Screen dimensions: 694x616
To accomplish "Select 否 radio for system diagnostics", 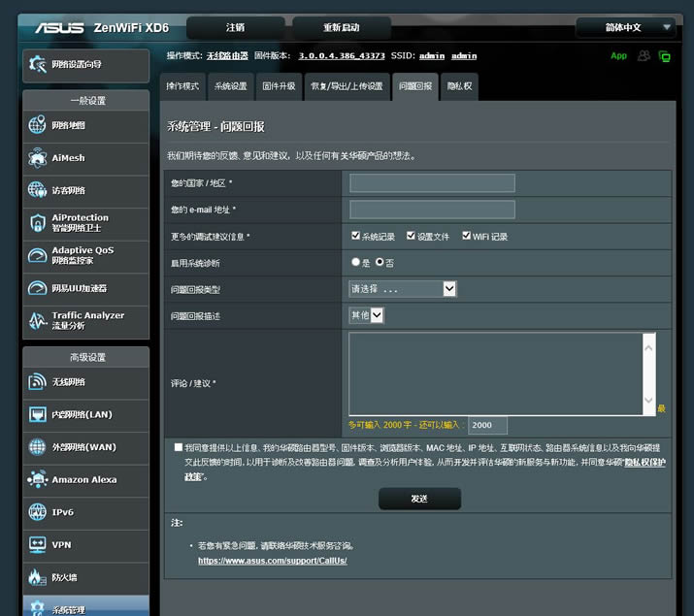I will pyautogui.click(x=380, y=262).
